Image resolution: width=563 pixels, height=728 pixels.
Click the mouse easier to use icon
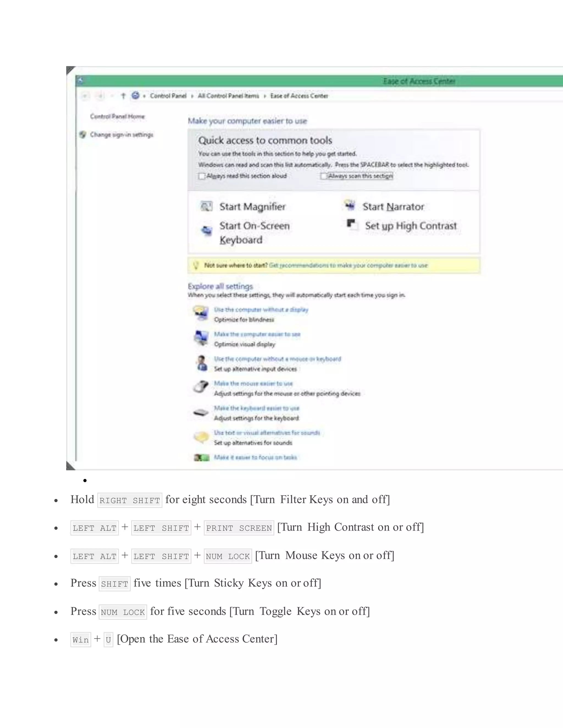coord(201,387)
